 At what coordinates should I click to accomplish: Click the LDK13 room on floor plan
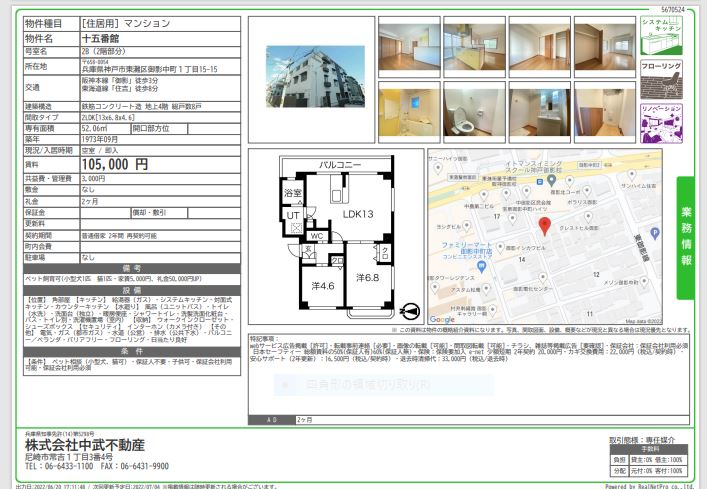click(x=358, y=214)
